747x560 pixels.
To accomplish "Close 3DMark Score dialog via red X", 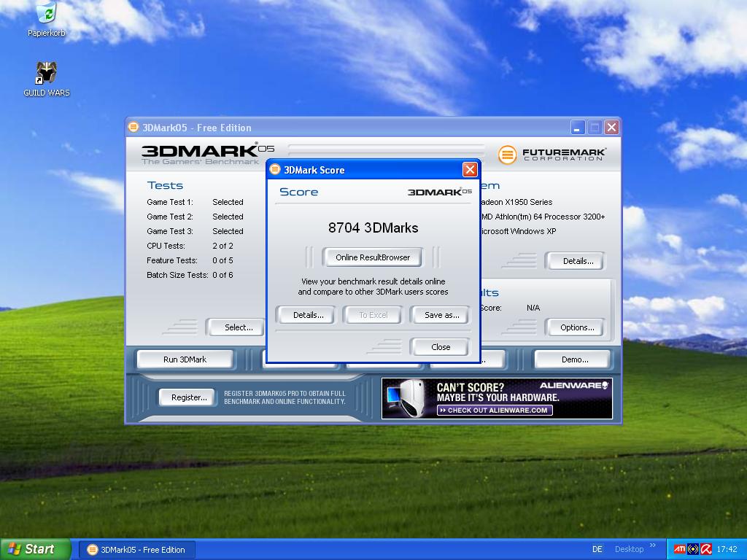I will click(x=470, y=169).
